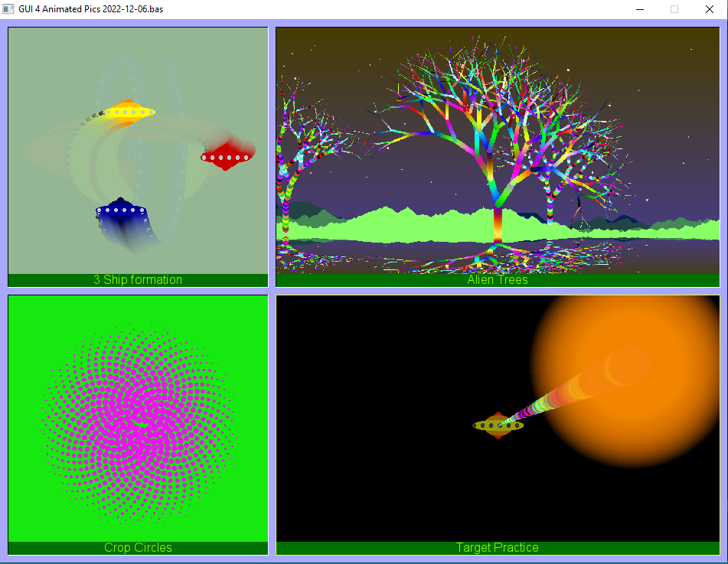
Task: Click the 'Crop Circles' caption label
Action: tap(138, 548)
